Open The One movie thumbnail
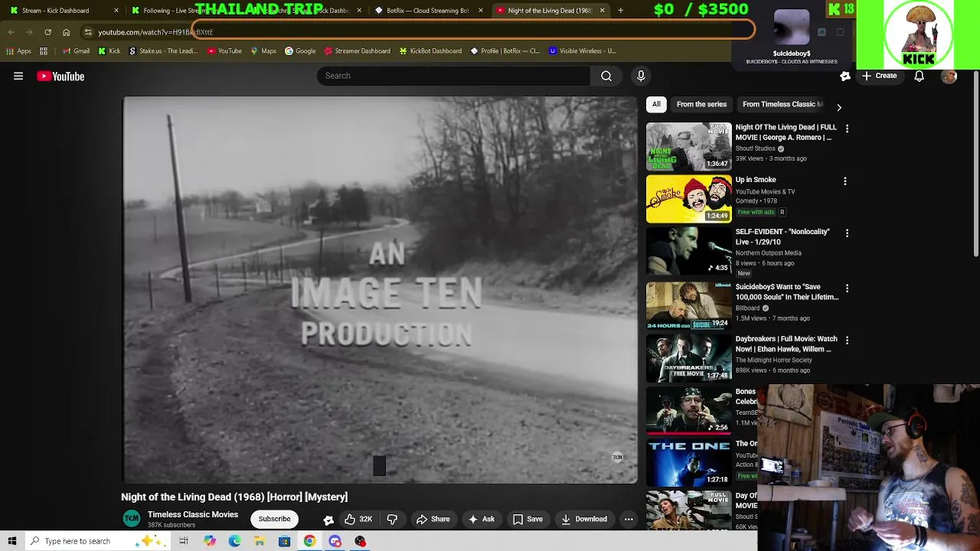980x551 pixels. coord(689,462)
